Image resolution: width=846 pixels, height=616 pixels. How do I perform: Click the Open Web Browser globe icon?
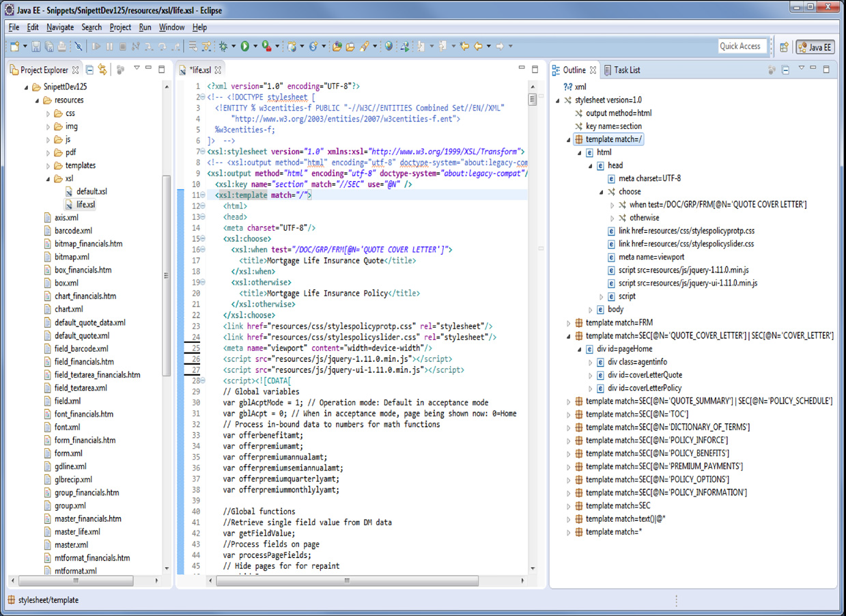click(389, 46)
